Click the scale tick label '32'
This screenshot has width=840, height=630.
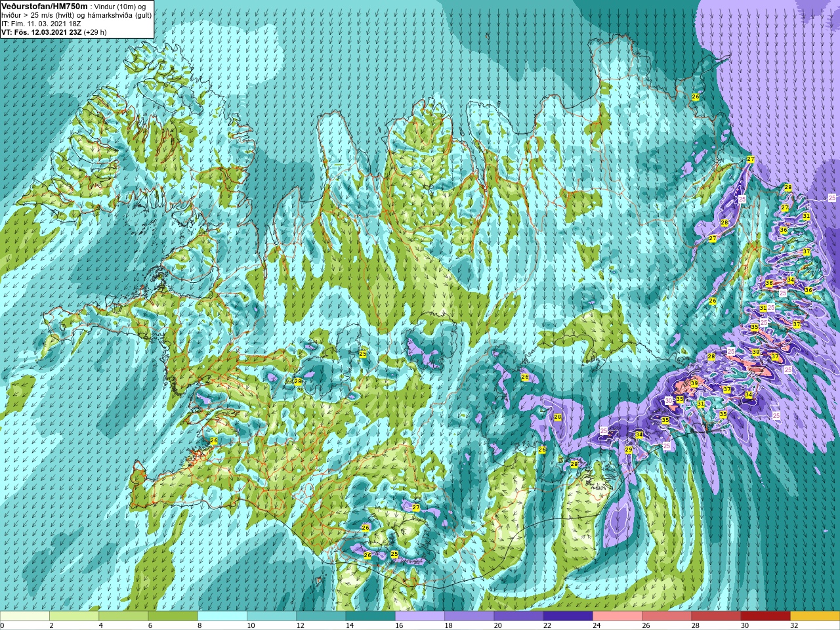click(x=795, y=625)
